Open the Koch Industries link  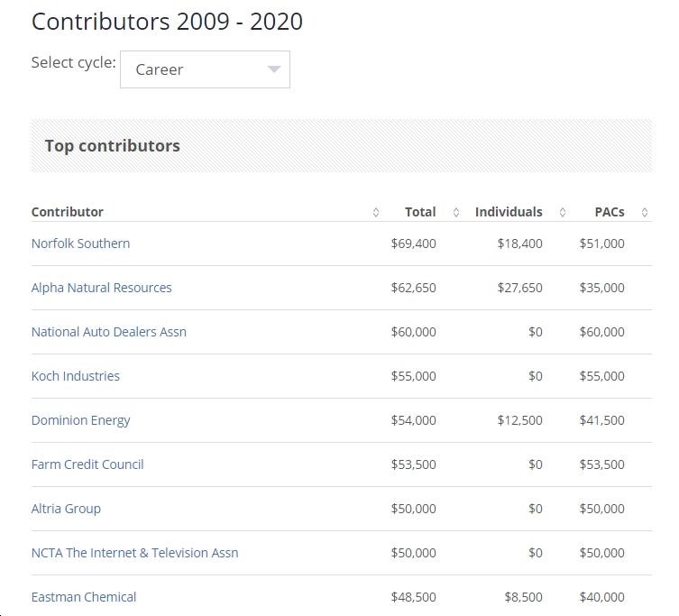pyautogui.click(x=76, y=376)
